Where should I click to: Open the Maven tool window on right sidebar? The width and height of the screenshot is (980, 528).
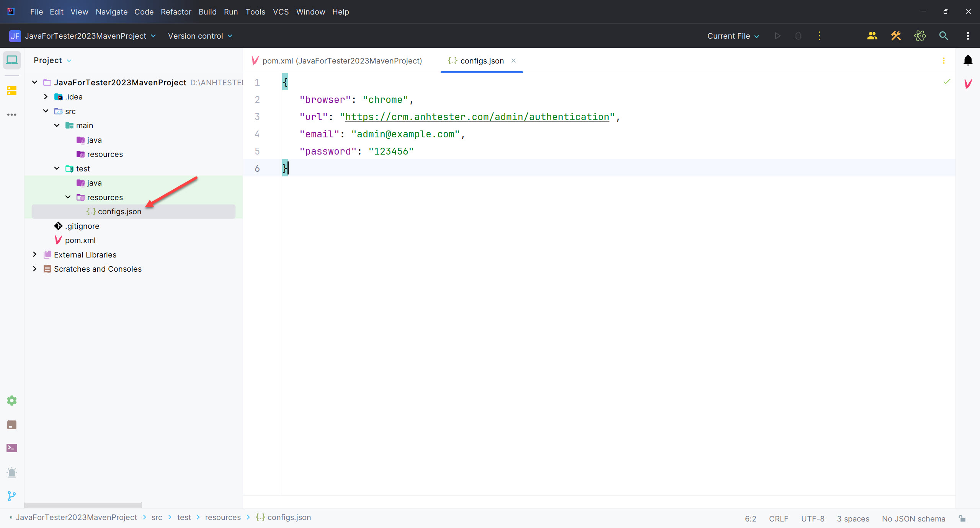click(x=968, y=84)
